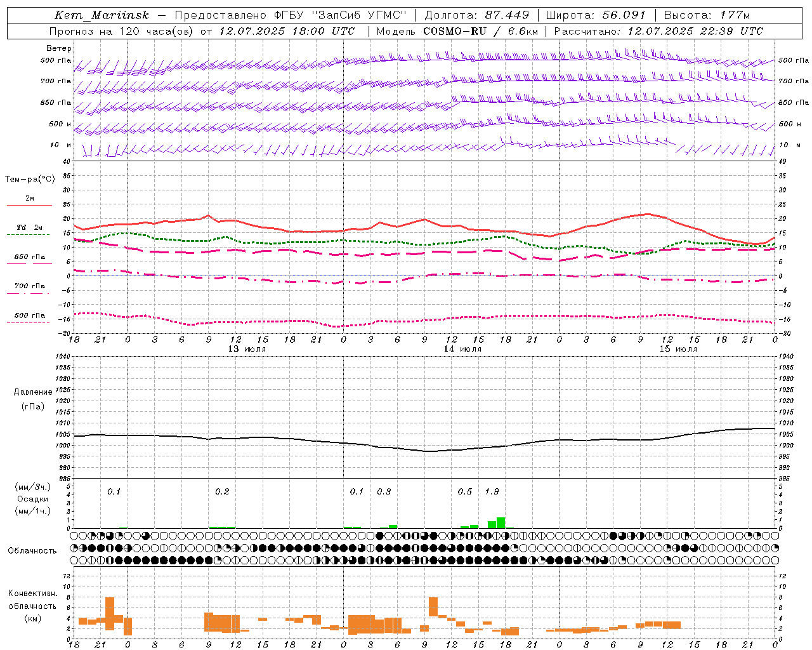Click the '0.5' precipitation amount value
Screen dimensions: 812x650
465,492
